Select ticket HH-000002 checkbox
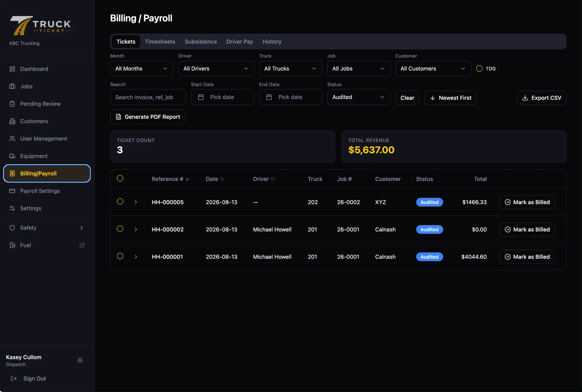This screenshot has width=582, height=392. click(120, 229)
